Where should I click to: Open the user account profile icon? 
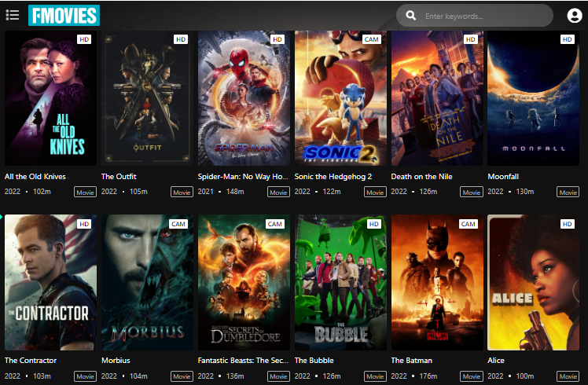click(574, 16)
